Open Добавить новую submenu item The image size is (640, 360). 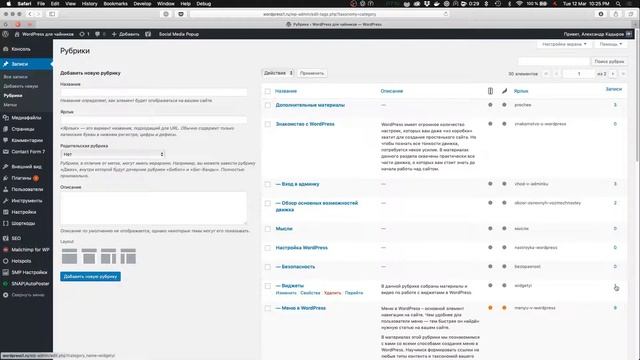point(20,86)
